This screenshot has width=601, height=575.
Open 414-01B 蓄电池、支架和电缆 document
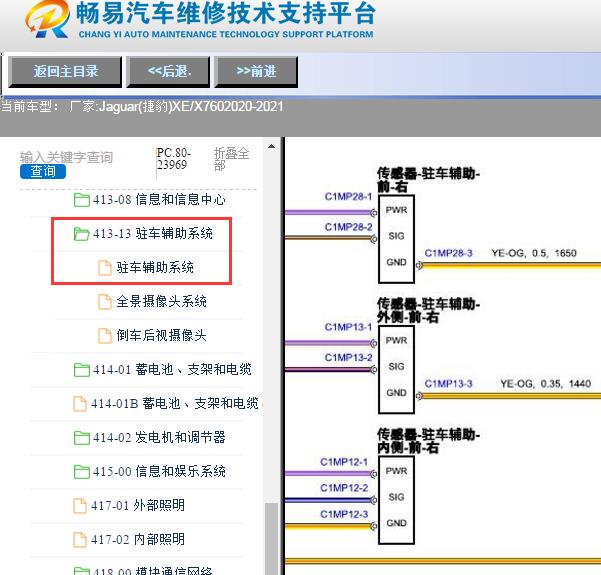pyautogui.click(x=174, y=404)
